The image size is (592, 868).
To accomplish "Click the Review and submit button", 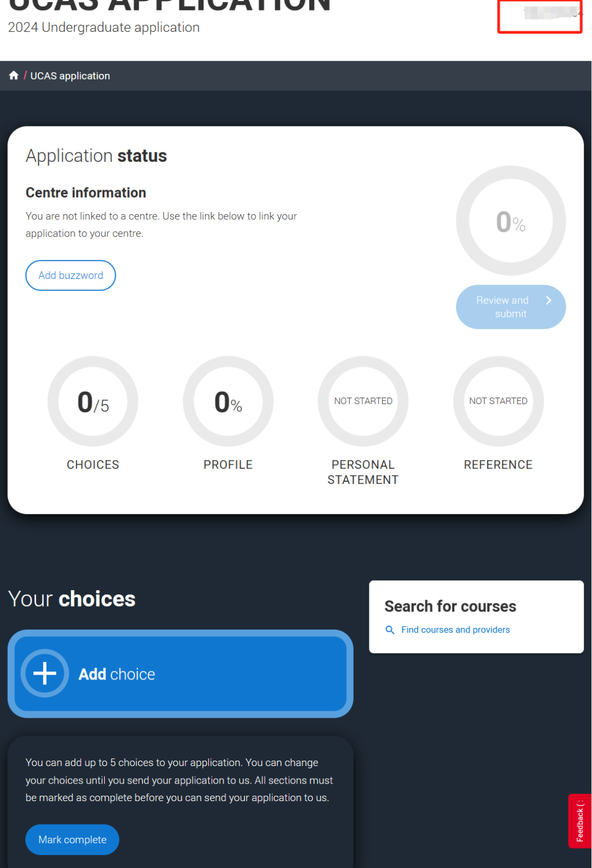I will point(511,307).
